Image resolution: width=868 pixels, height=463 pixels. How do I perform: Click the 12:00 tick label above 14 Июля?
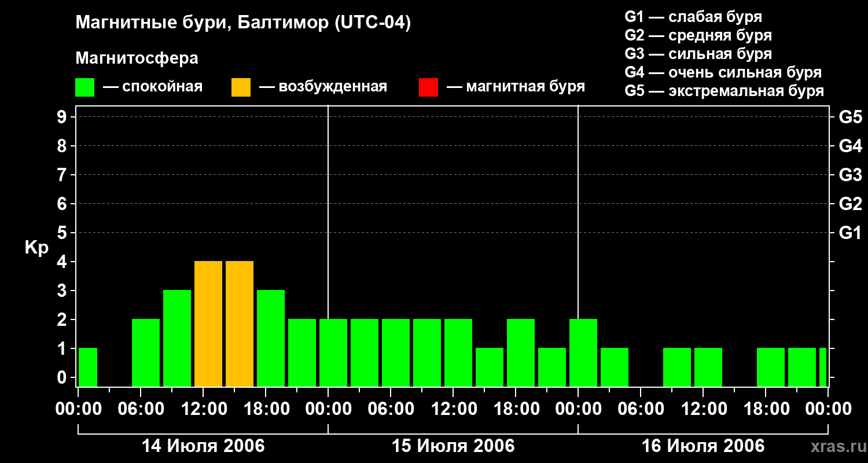click(203, 409)
